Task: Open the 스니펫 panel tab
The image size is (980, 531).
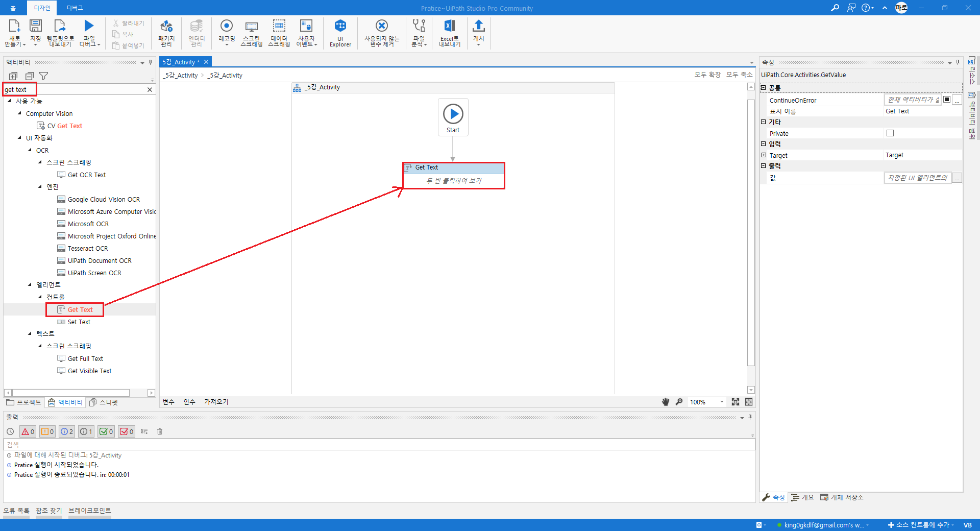Action: [104, 402]
